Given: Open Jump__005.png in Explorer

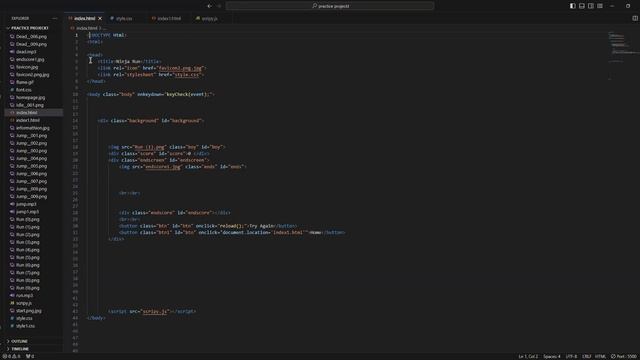Looking at the screenshot, I should click(x=31, y=166).
